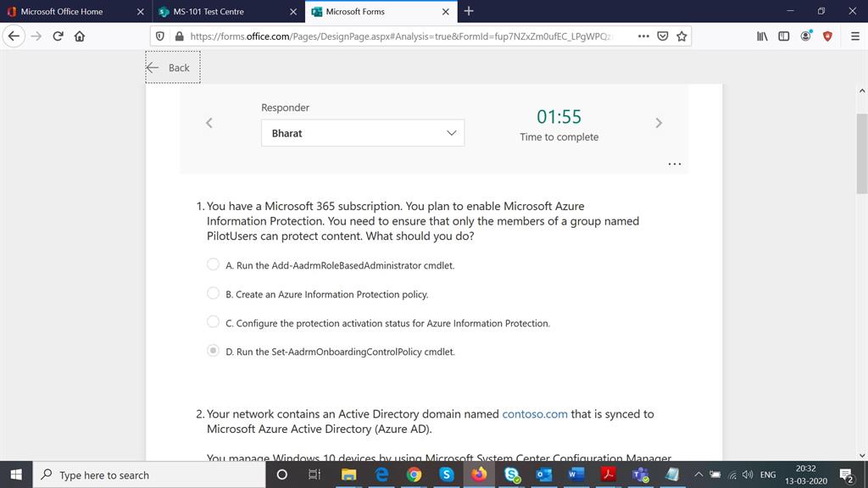Click the tracking protection shield icon
Screen dimensions: 868x488
coord(160,36)
